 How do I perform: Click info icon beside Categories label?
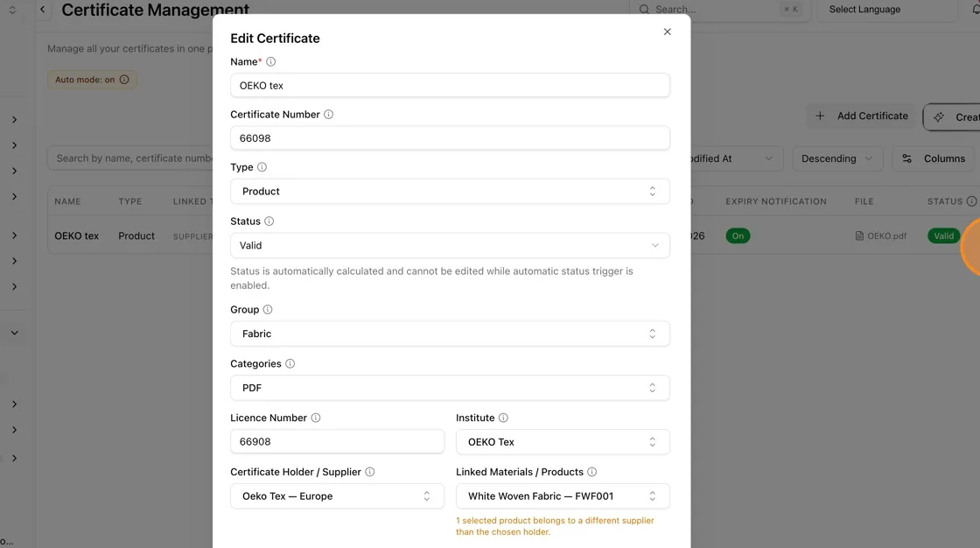290,363
